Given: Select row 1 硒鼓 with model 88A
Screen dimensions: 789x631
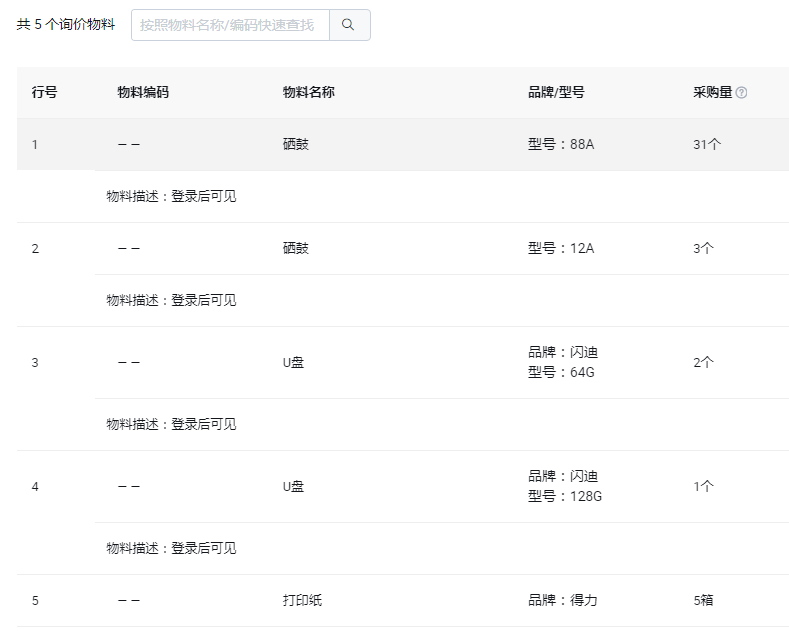Looking at the screenshot, I should click(403, 144).
